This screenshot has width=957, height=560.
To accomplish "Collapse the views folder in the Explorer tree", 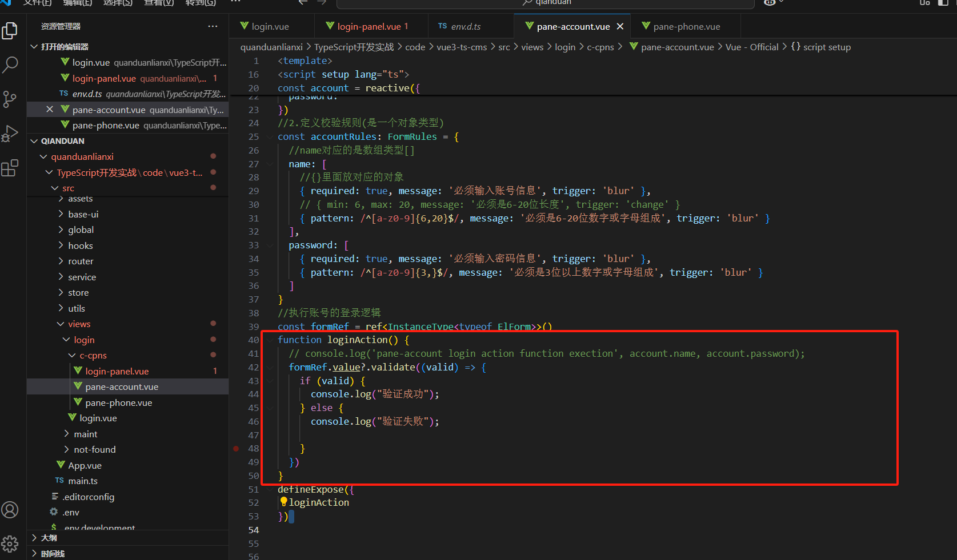I will click(x=127, y=324).
